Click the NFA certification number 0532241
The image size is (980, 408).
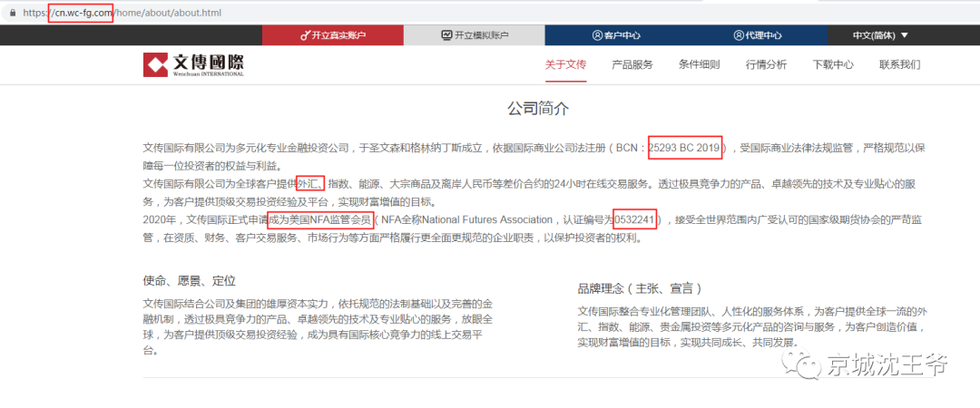point(634,219)
